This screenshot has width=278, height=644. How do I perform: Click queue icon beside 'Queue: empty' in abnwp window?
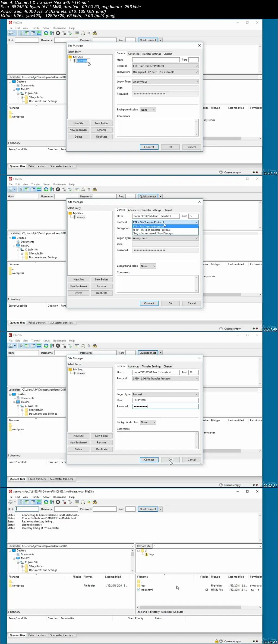[221, 641]
